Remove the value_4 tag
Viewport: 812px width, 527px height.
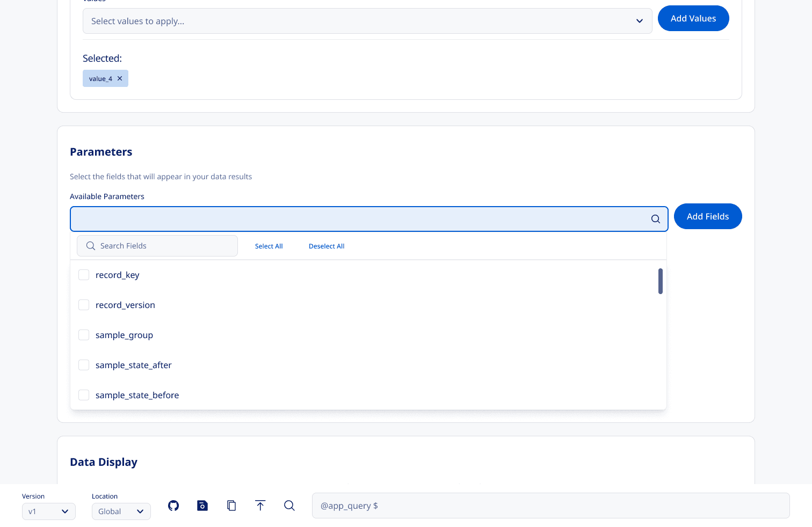coord(120,78)
